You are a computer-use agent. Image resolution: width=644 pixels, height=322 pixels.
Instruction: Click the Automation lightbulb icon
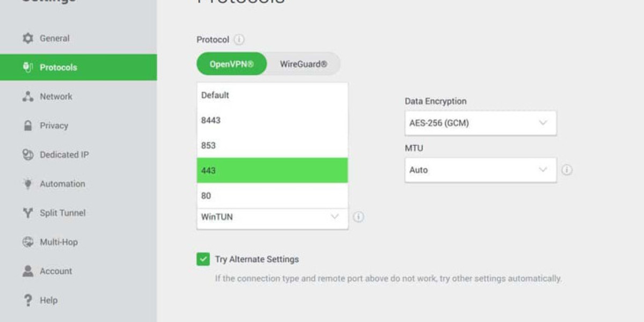pos(28,184)
